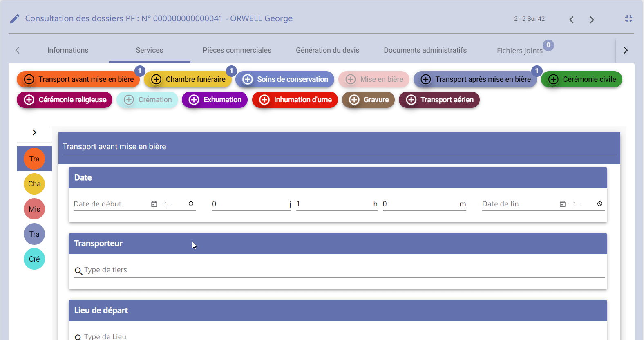Open the Fichiers joints tab
Screen dimensions: 644x340
click(x=520, y=51)
